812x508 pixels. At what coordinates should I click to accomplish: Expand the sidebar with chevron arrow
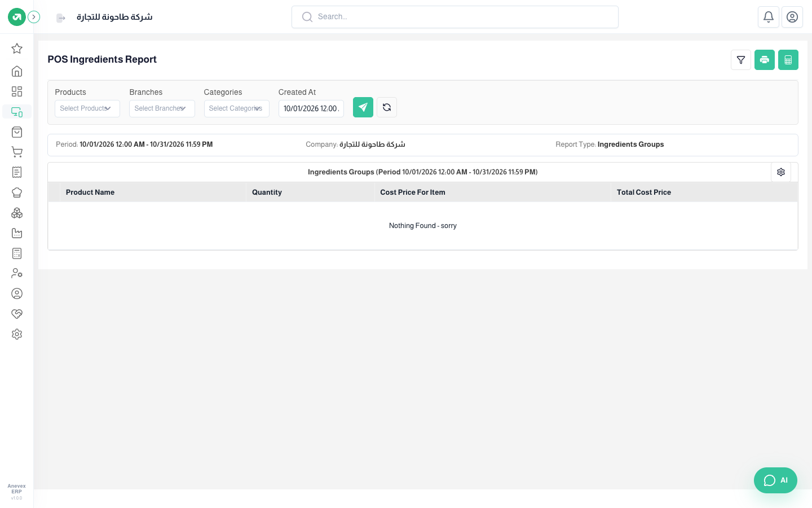click(x=34, y=17)
